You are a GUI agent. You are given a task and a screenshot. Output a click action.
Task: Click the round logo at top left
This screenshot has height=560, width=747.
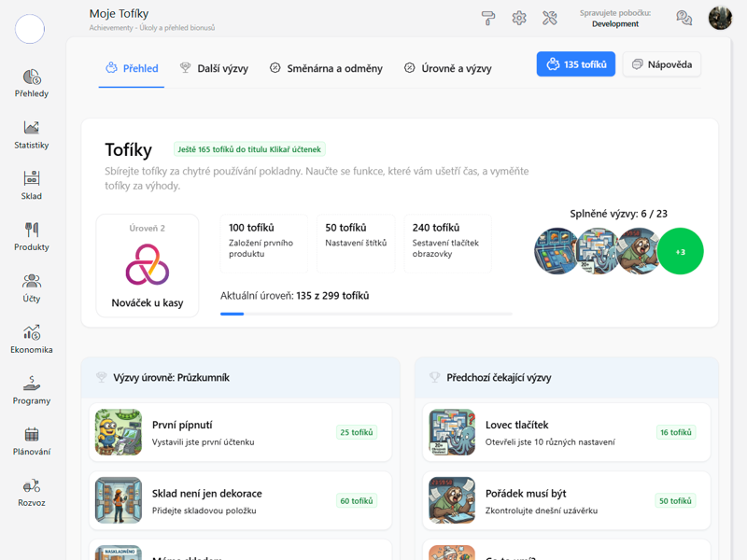30,29
